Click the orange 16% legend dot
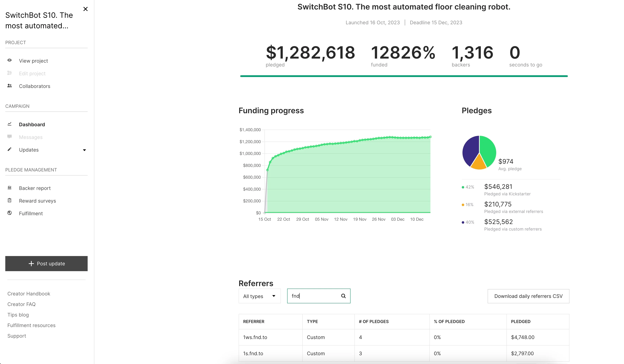This screenshot has width=624, height=364. point(463,205)
